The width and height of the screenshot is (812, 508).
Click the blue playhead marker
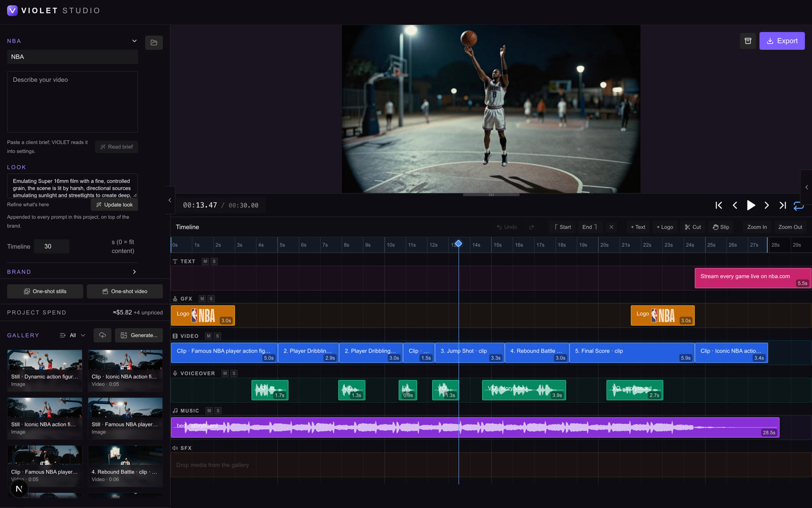tap(458, 243)
